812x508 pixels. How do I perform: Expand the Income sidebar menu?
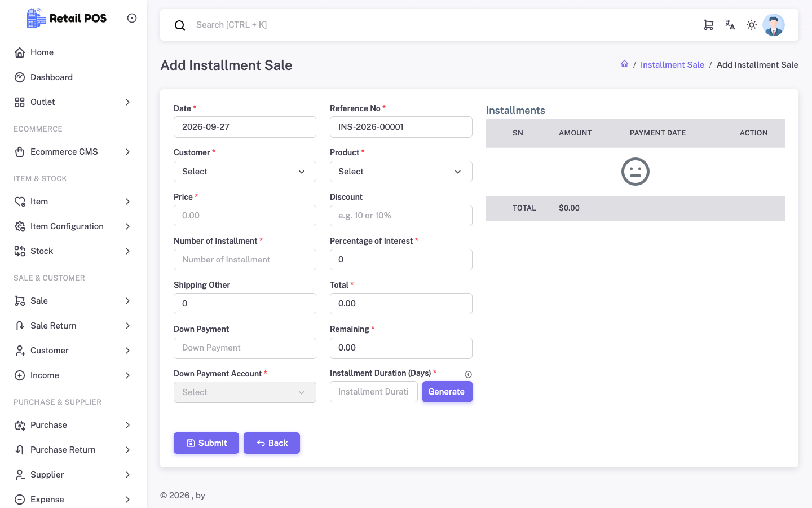[73, 375]
